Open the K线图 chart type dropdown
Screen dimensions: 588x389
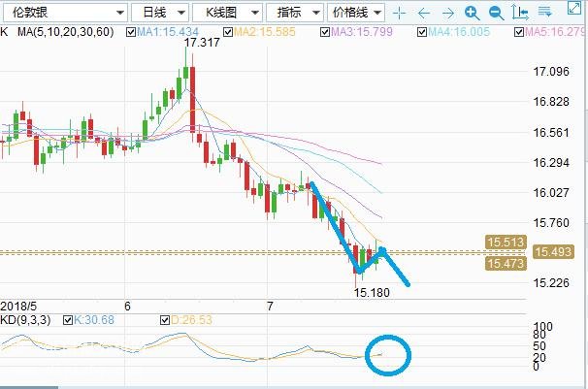click(x=227, y=13)
